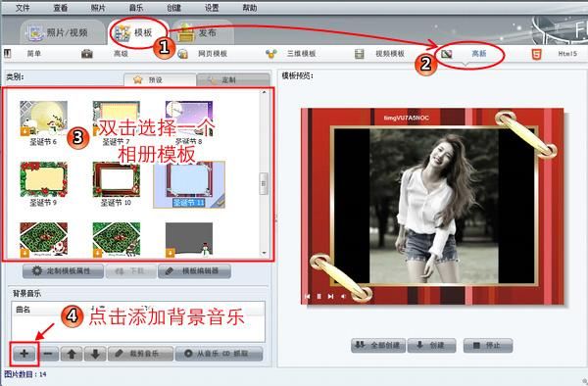Image resolution: width=588 pixels, height=386 pixels.
Task: Open the 查看 menu
Action: [60, 8]
